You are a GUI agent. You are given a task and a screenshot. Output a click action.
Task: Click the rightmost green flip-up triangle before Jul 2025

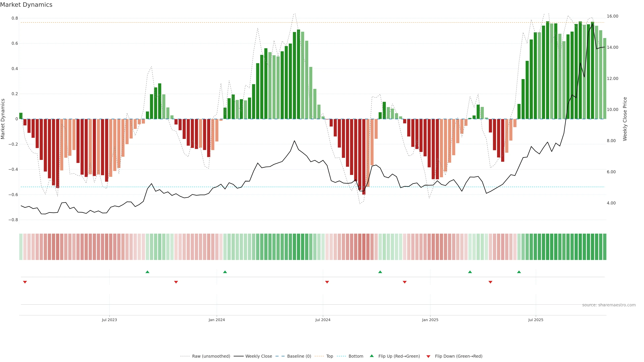coord(519,272)
